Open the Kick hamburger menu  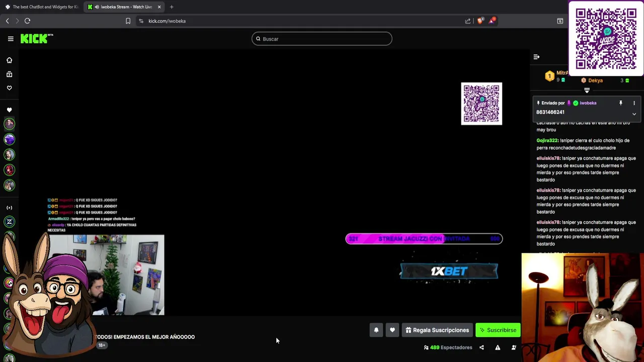(x=11, y=39)
